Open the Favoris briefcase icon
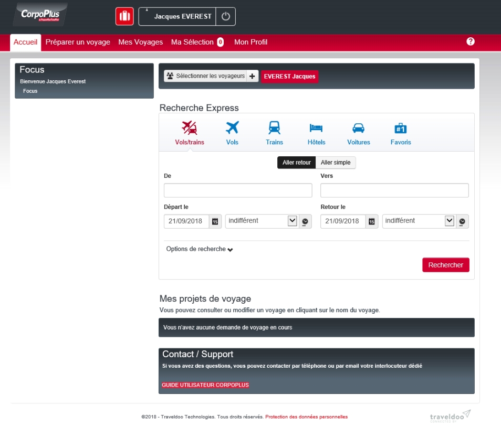This screenshot has width=501, height=448. (401, 127)
